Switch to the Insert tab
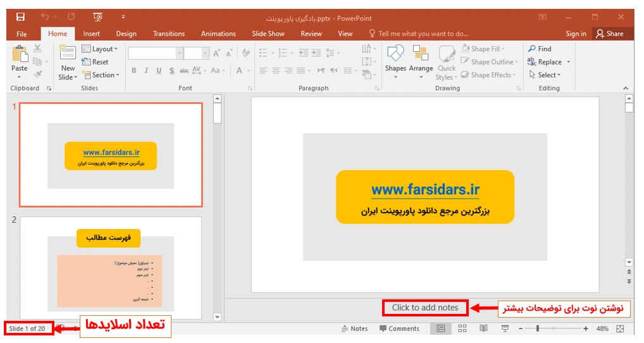This screenshot has width=644, height=343. coord(91,34)
